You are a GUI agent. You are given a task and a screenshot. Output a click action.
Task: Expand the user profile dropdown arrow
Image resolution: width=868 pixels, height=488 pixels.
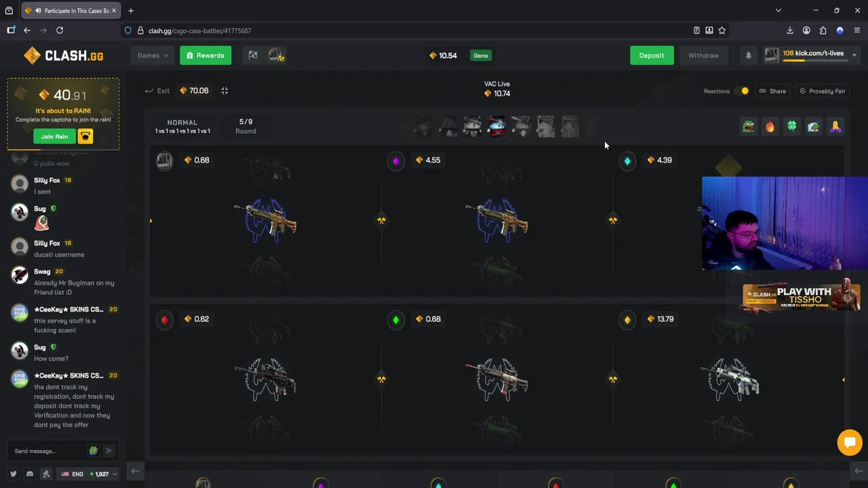click(x=854, y=56)
